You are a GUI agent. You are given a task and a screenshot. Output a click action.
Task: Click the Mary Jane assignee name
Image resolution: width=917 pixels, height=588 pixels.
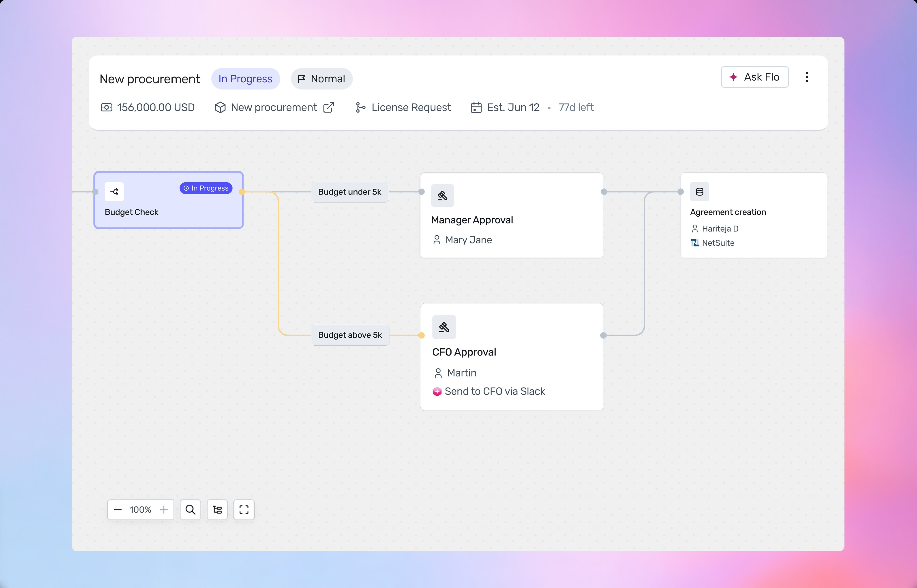469,240
